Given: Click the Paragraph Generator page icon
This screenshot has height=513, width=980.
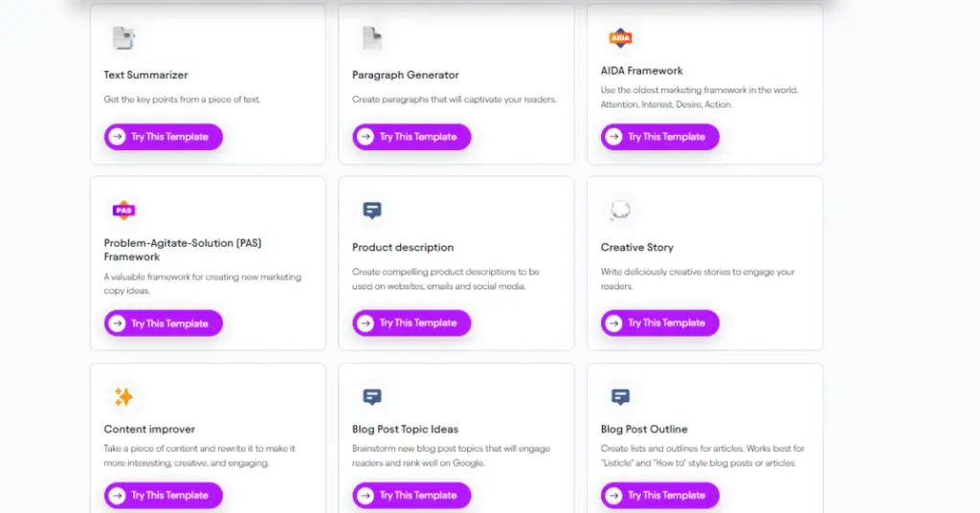Looking at the screenshot, I should (372, 38).
